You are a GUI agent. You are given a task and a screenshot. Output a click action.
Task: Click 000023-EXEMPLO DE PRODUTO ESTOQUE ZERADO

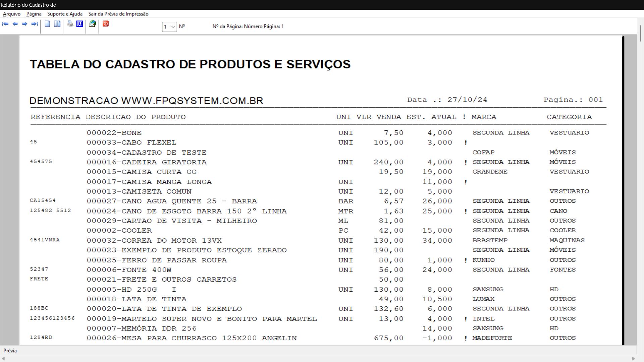[187, 250]
